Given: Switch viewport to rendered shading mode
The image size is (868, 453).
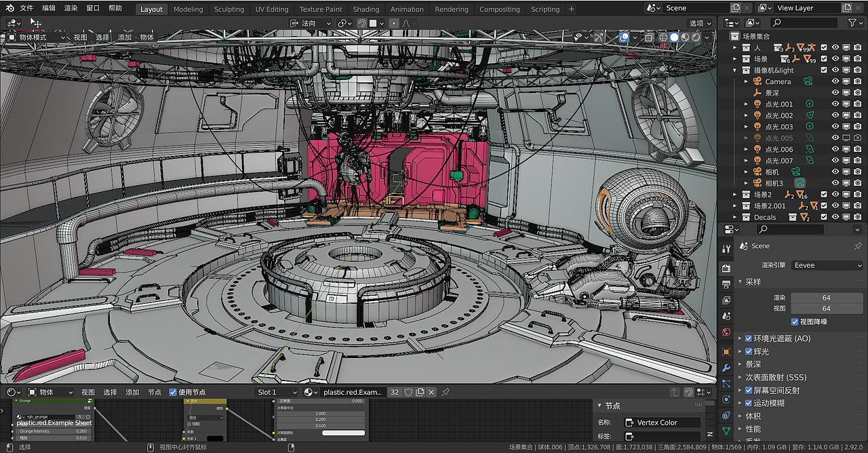Looking at the screenshot, I should pos(696,37).
